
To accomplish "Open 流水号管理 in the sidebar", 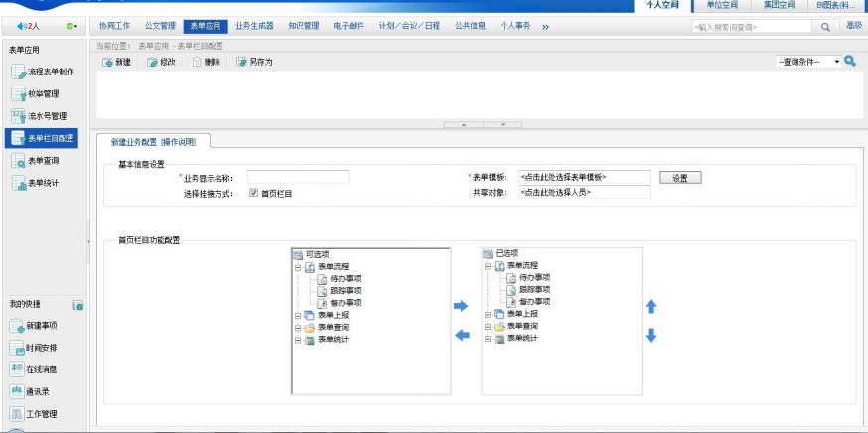I will tap(42, 116).
